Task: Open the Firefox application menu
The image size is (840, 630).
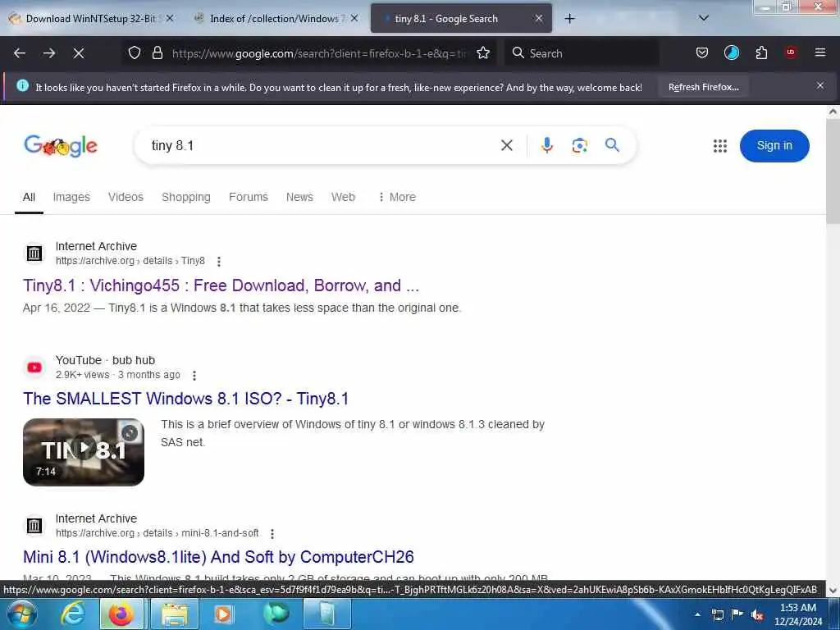Action: [x=820, y=53]
